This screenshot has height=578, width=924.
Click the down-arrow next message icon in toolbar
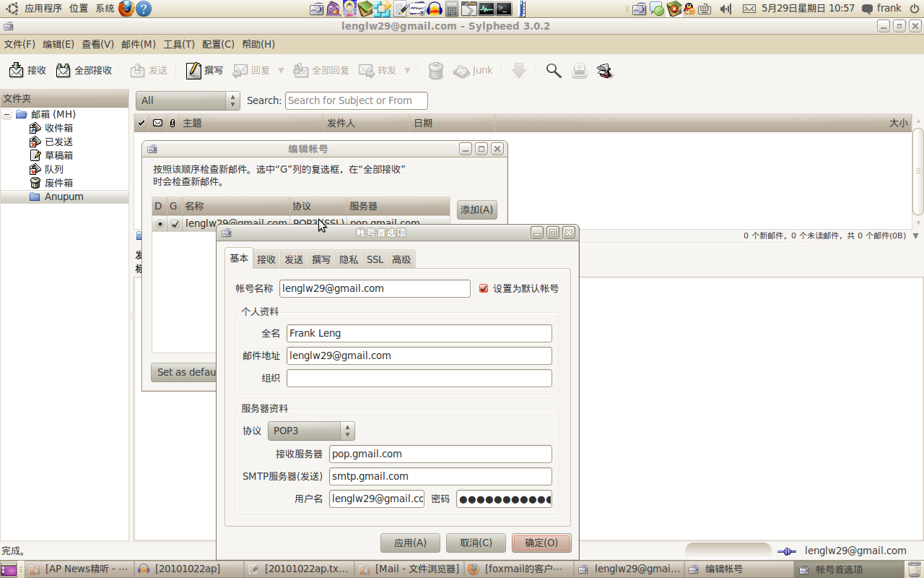click(x=518, y=70)
